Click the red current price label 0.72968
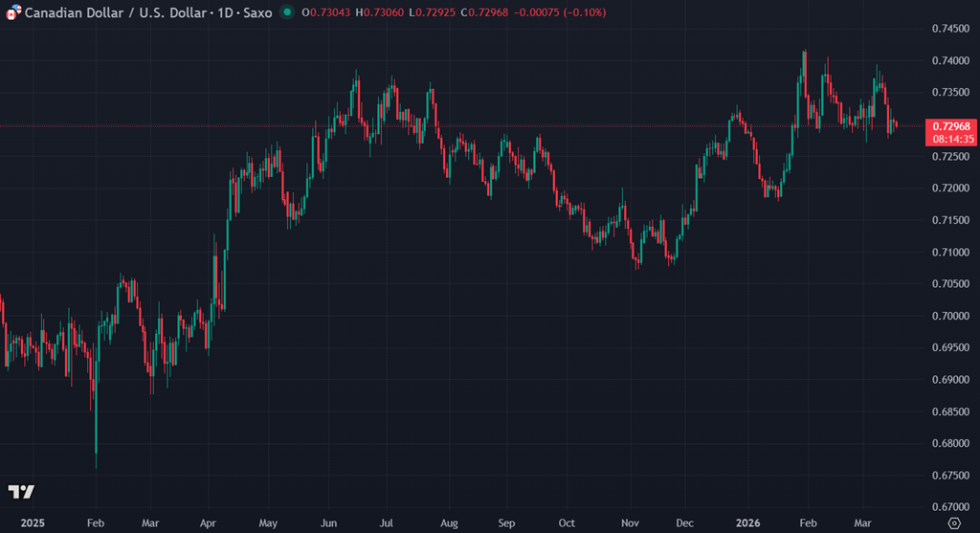Image resolution: width=980 pixels, height=533 pixels. (x=951, y=126)
